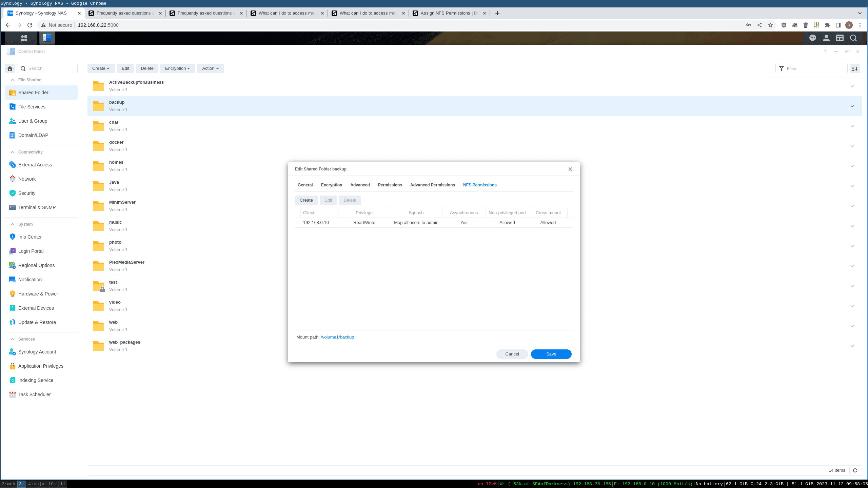The height and width of the screenshot is (488, 868).
Task: Reload the browser page
Action: tap(30, 25)
